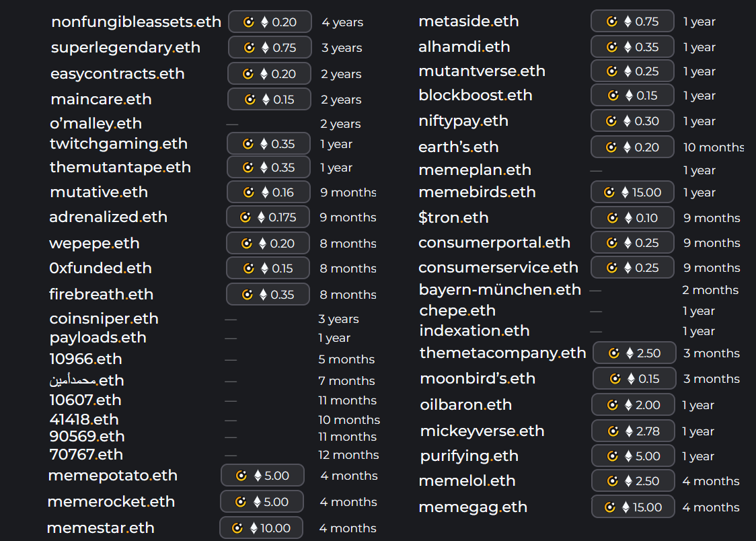The image size is (756, 541).
Task: Open the o'malley.eth domain
Action: click(x=96, y=123)
